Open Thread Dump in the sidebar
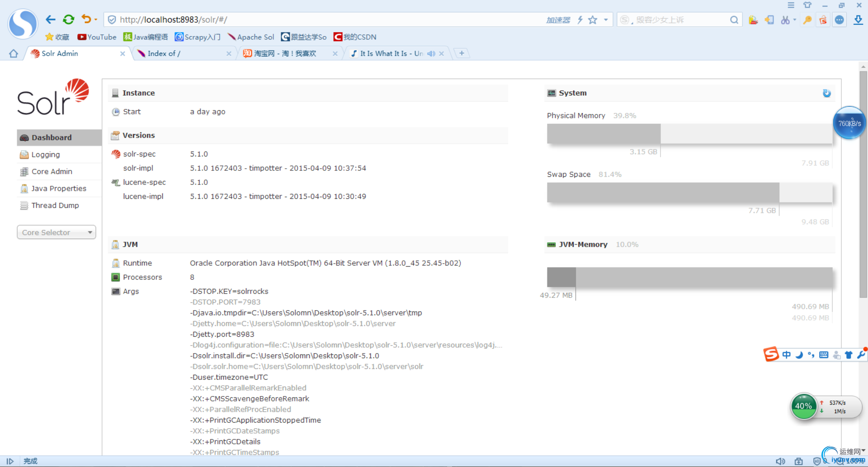The image size is (868, 467). pyautogui.click(x=59, y=205)
